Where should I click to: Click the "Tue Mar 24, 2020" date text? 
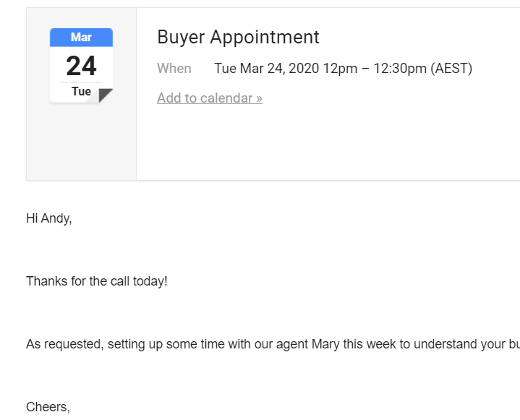(267, 68)
